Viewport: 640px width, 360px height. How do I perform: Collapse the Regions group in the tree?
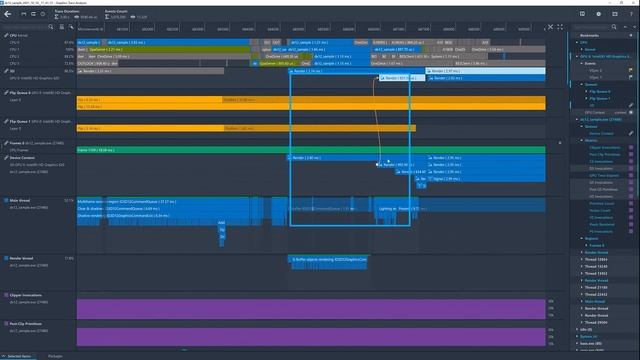[x=582, y=238]
